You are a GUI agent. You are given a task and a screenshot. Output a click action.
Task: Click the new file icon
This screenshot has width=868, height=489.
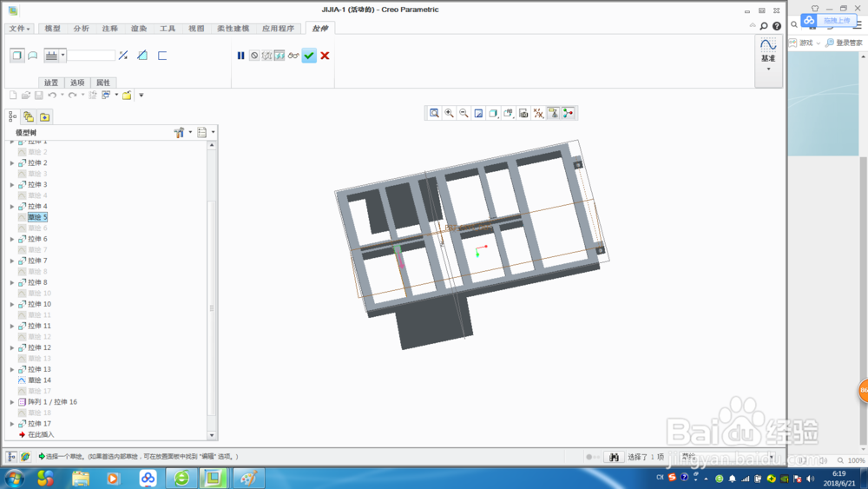click(13, 96)
